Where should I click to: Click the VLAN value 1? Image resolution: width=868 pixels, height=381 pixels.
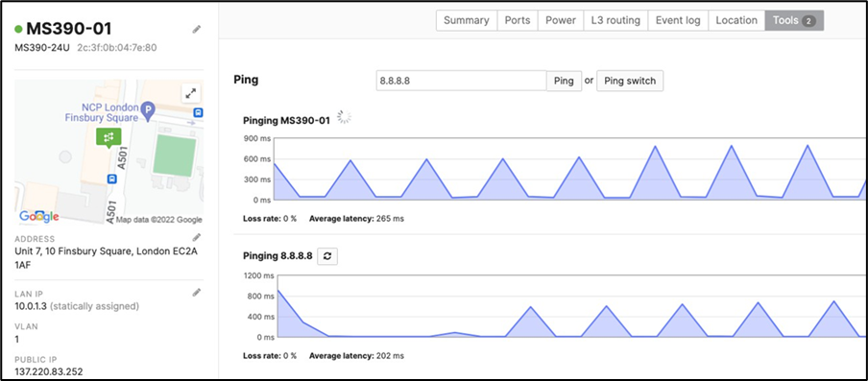point(17,339)
